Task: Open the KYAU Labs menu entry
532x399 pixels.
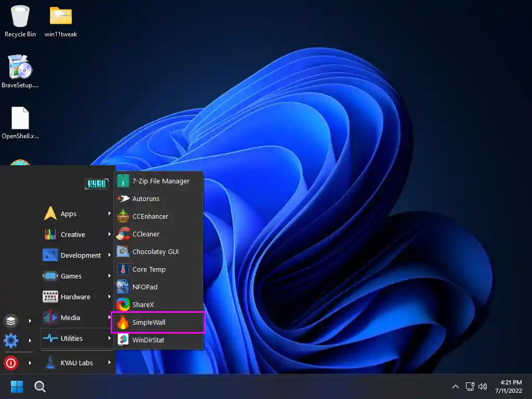Action: pyautogui.click(x=76, y=363)
